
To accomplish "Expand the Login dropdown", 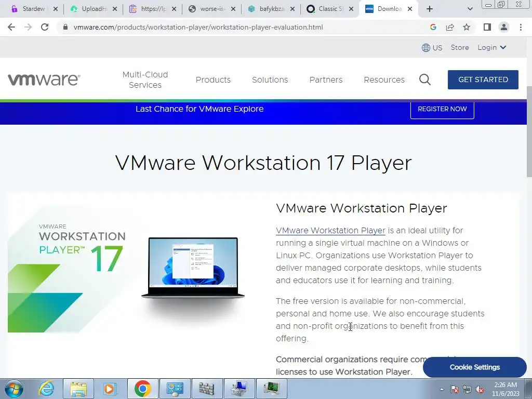I will click(491, 47).
